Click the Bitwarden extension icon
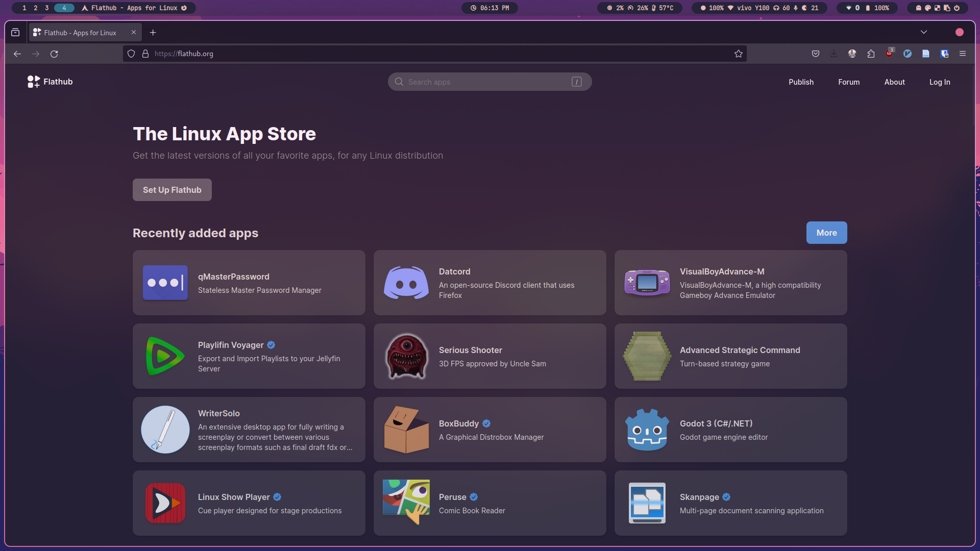The width and height of the screenshot is (980, 551). click(x=944, y=54)
